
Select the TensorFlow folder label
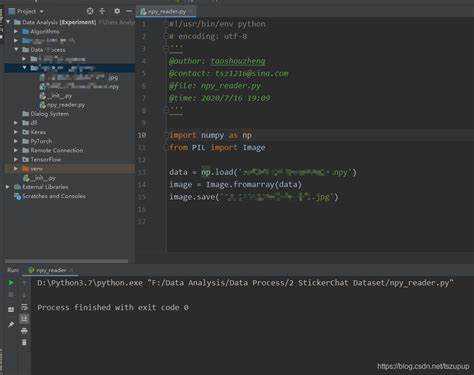click(46, 159)
